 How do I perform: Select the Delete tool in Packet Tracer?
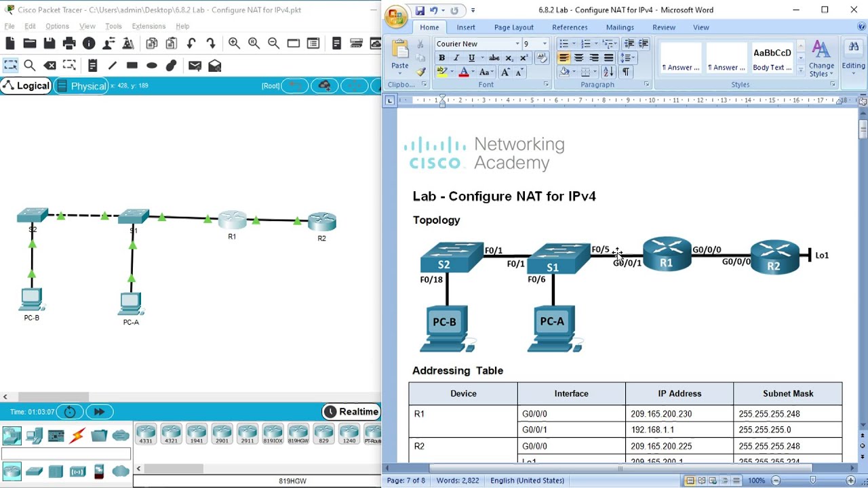pos(50,66)
